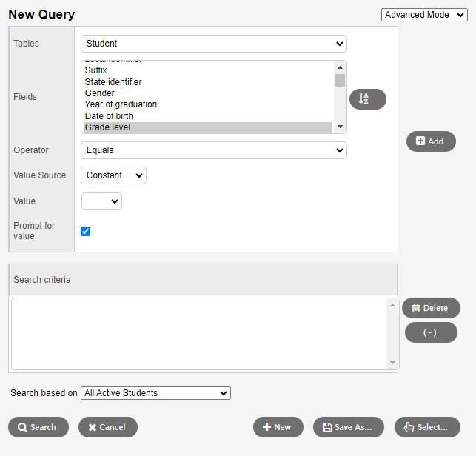
Task: Click the parentheses ( - ) button
Action: pyautogui.click(x=430, y=332)
